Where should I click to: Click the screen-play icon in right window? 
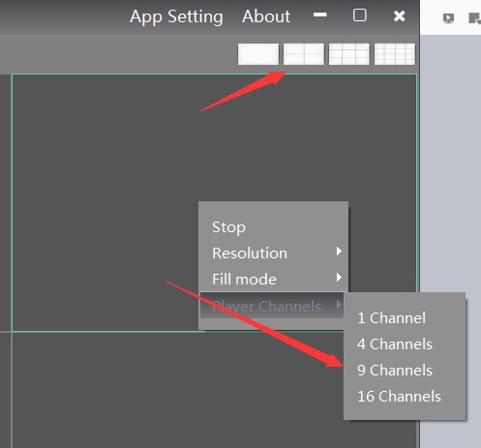[448, 18]
